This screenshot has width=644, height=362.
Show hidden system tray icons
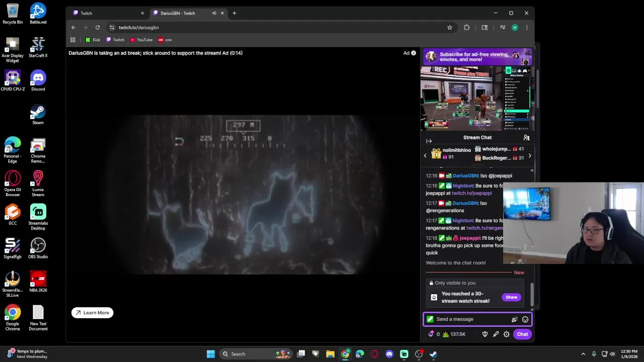tap(583, 354)
